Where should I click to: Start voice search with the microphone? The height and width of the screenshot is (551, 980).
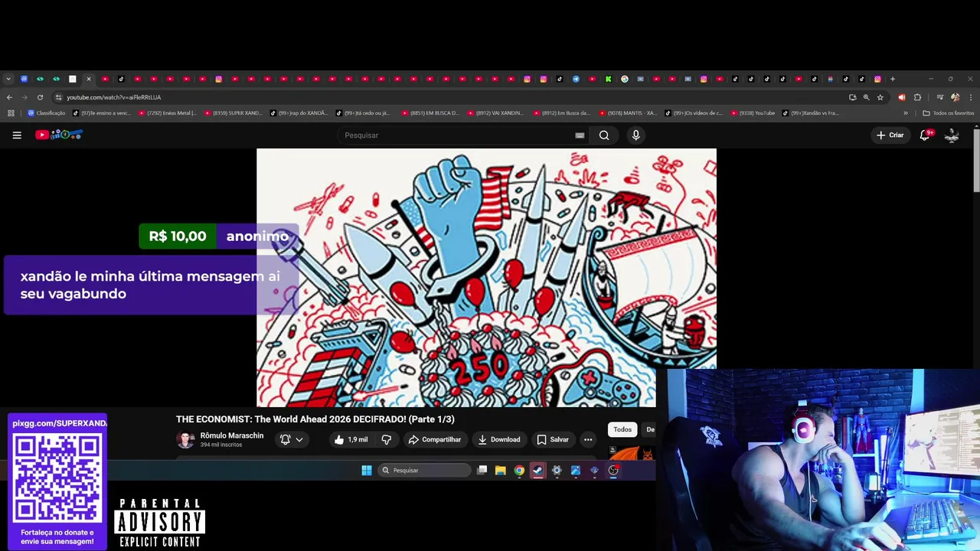pyautogui.click(x=635, y=135)
